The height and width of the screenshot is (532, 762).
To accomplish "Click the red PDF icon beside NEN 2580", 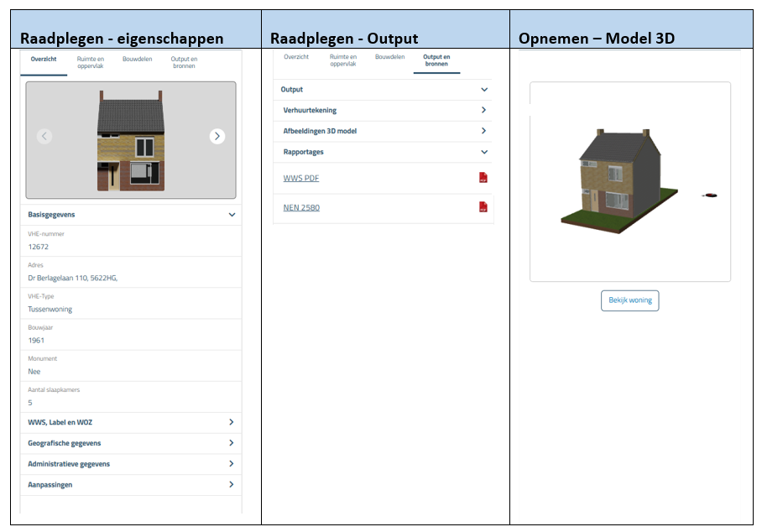I will pos(483,207).
